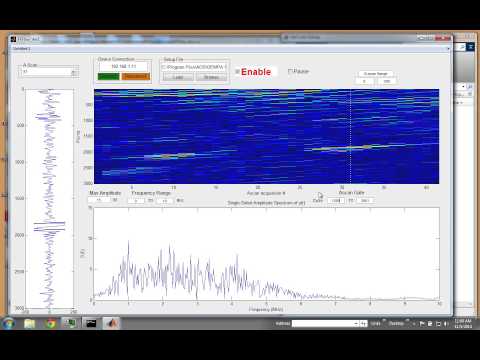Open Windows Explorer folder icon in taskbar
The width and height of the screenshot is (480, 360).
tap(29, 323)
